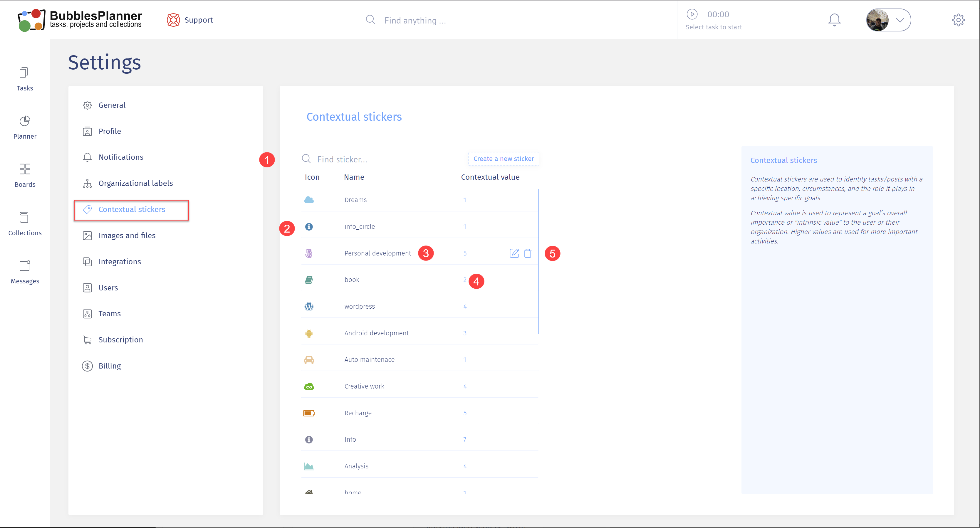Viewport: 980px width, 528px height.
Task: Click the search magnifier in header
Action: 370,20
